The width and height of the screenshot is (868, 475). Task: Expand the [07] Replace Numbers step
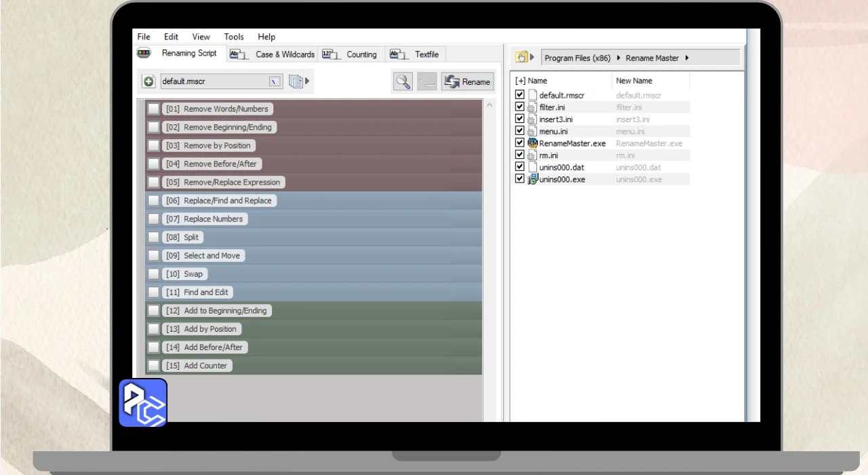(204, 219)
